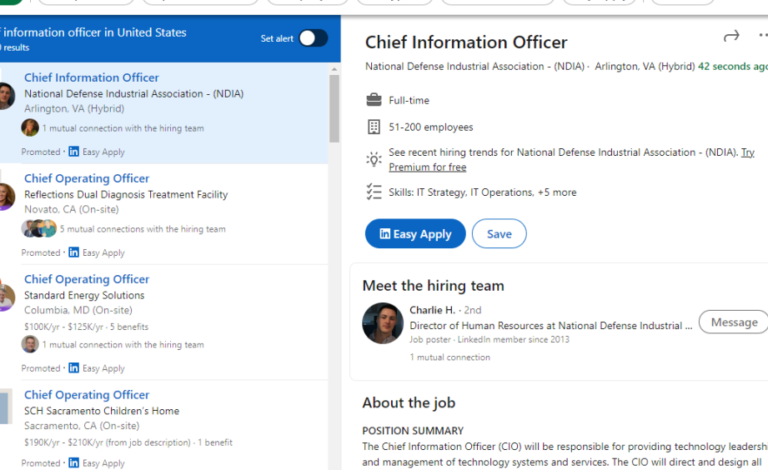Click Columbia, MD (On-site) location text
The width and height of the screenshot is (768, 470).
pos(78,310)
